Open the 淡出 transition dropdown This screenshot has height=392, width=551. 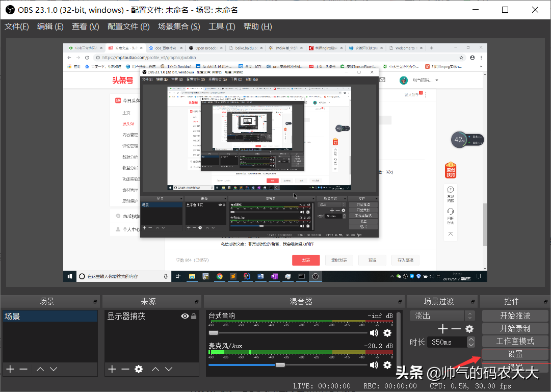[x=442, y=316]
